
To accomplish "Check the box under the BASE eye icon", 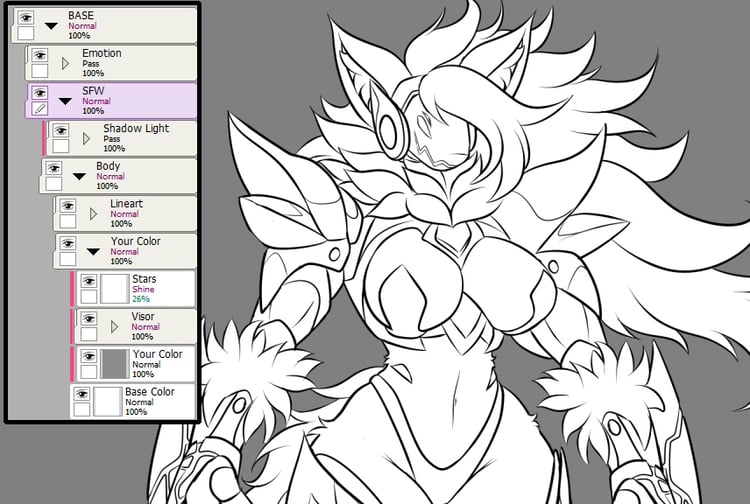I will click(x=25, y=33).
